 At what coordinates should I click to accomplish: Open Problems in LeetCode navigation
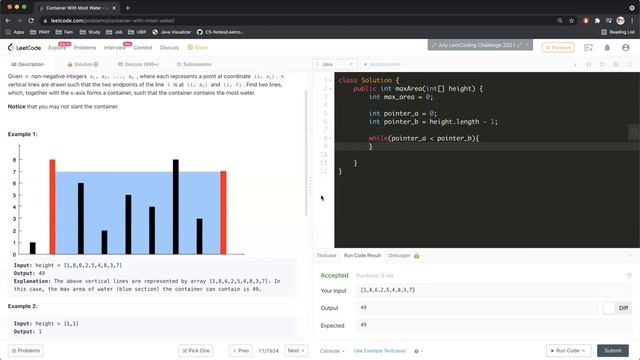[x=85, y=48]
